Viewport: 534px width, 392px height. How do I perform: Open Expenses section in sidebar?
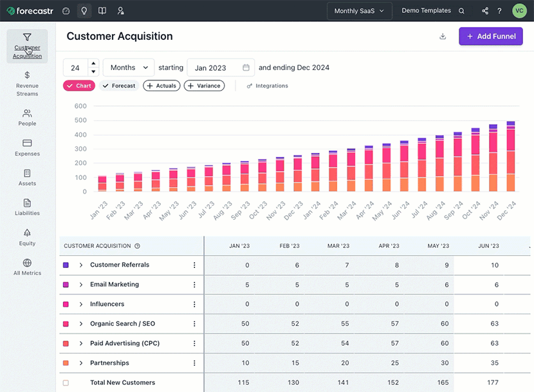(x=27, y=148)
